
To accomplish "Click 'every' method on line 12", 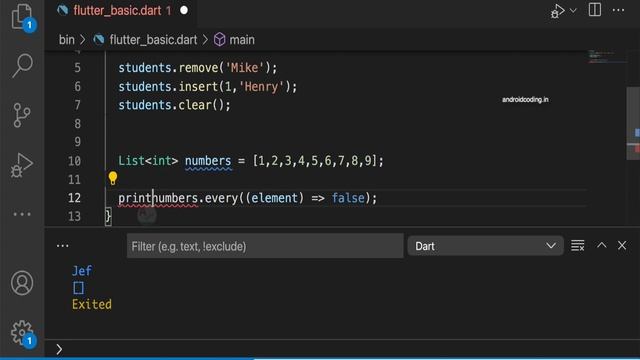I will pyautogui.click(x=221, y=198).
